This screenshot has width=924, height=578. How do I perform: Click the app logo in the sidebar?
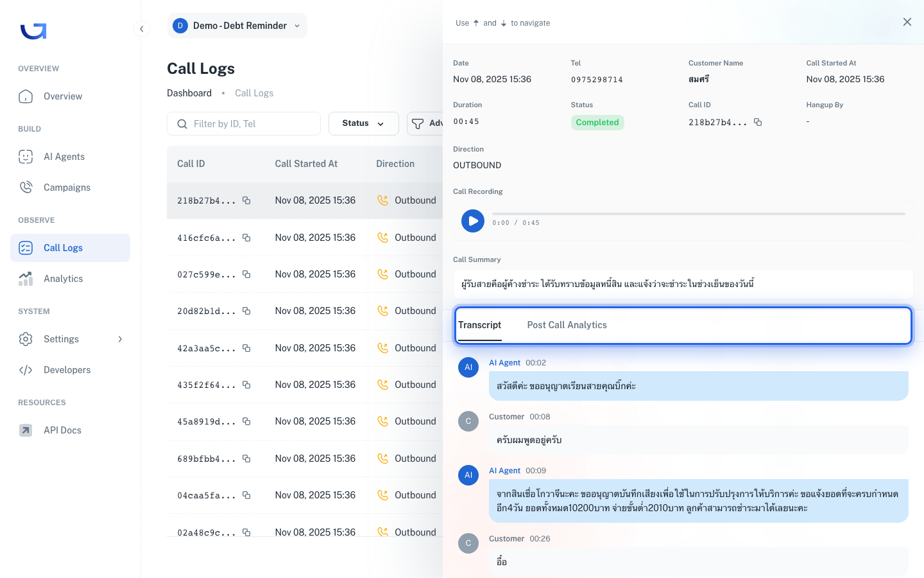(x=33, y=31)
